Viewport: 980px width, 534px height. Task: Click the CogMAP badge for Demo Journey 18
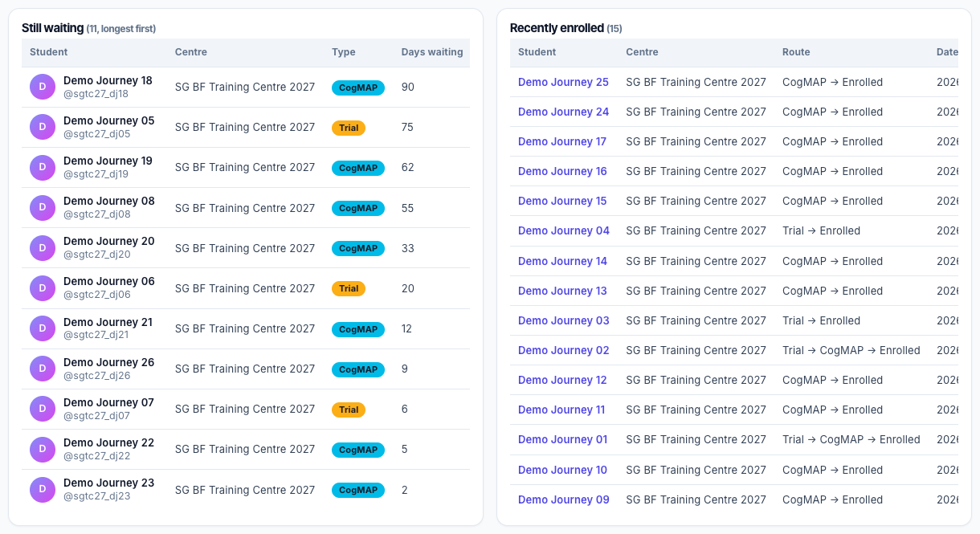tap(358, 88)
